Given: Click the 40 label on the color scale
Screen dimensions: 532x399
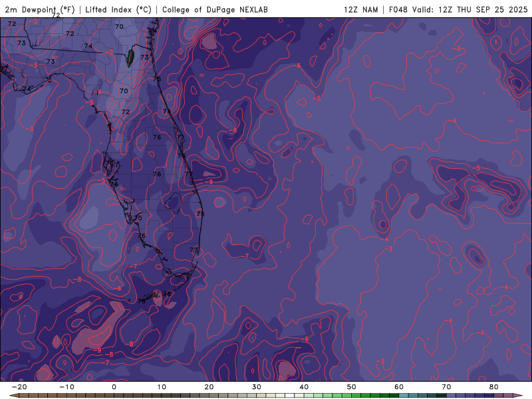Looking at the screenshot, I should point(304,387).
